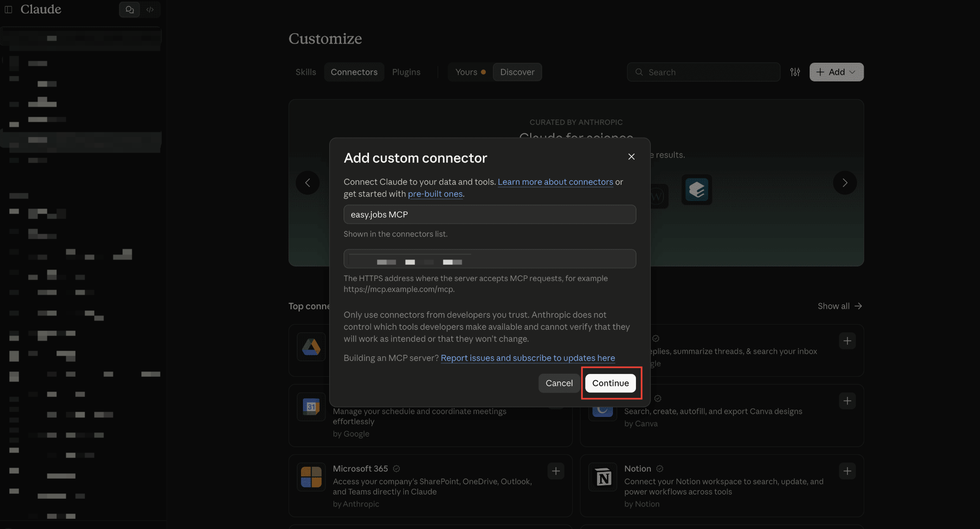The height and width of the screenshot is (529, 980).
Task: Close the Add custom connector dialog
Action: coord(631,157)
